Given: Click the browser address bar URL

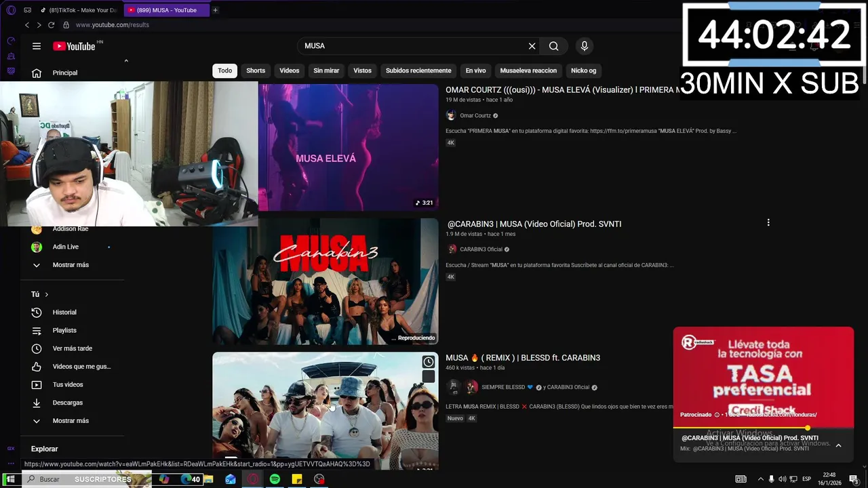Looking at the screenshot, I should tap(113, 25).
